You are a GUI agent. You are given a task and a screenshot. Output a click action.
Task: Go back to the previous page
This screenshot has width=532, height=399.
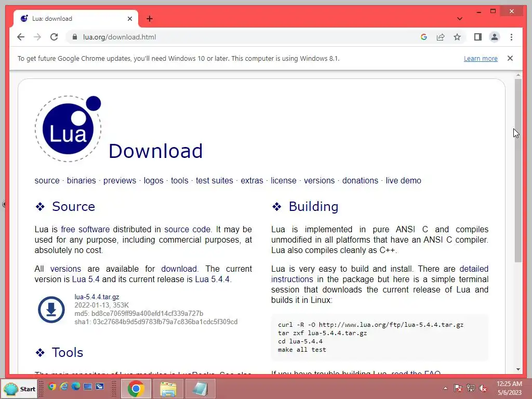pos(21,37)
